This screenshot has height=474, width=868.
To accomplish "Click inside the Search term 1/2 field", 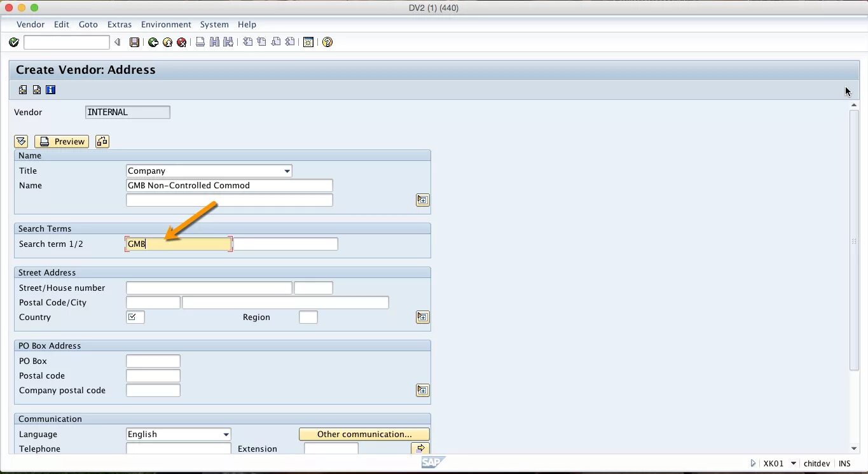I will pyautogui.click(x=178, y=244).
